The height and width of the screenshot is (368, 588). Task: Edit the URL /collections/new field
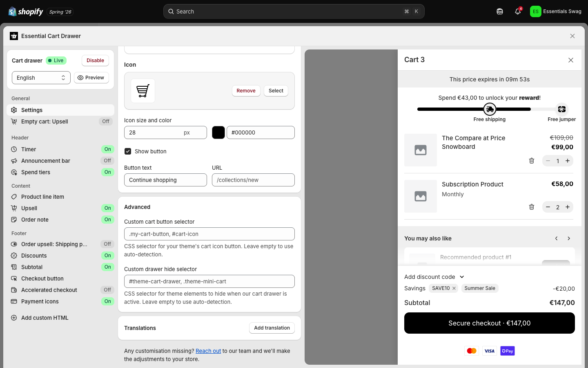pyautogui.click(x=253, y=180)
